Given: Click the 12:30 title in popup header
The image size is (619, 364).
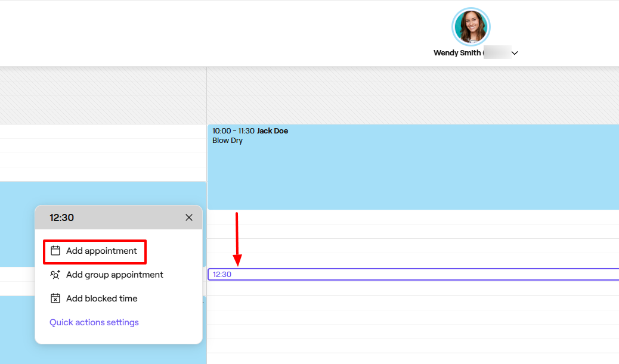Looking at the screenshot, I should pyautogui.click(x=61, y=217).
